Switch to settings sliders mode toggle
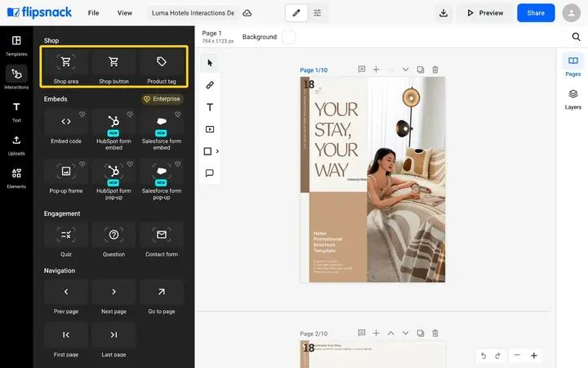The image size is (588, 368). coord(317,13)
